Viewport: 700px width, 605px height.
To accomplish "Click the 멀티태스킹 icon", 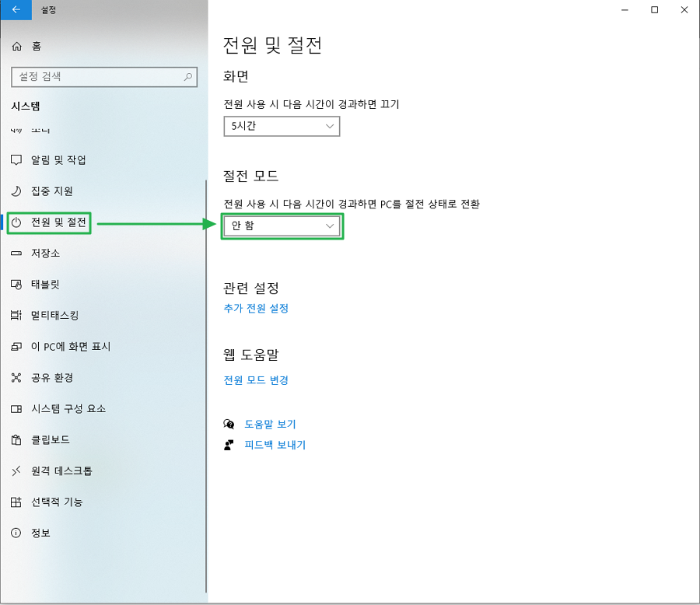I will click(16, 316).
